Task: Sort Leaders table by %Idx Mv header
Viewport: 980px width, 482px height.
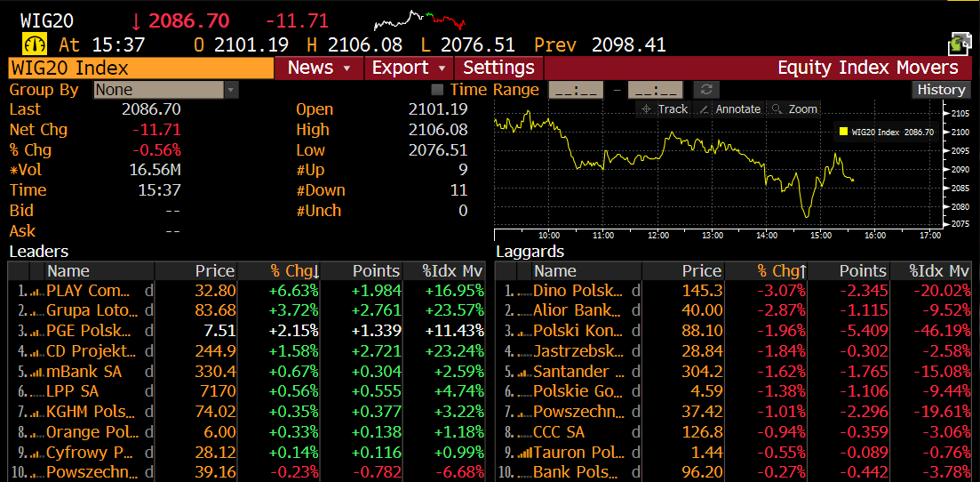Action: pos(444,271)
